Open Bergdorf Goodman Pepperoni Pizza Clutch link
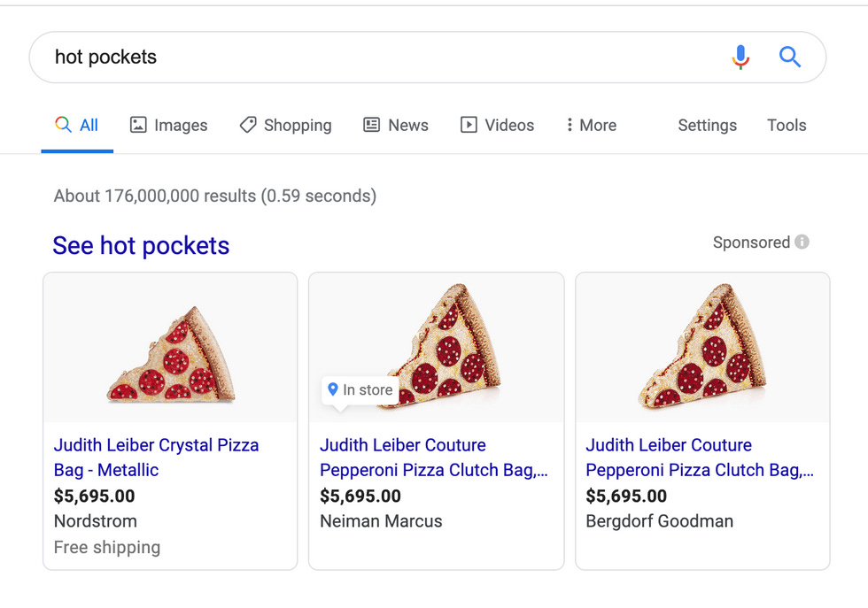Image resolution: width=868 pixels, height=608 pixels. tap(700, 458)
